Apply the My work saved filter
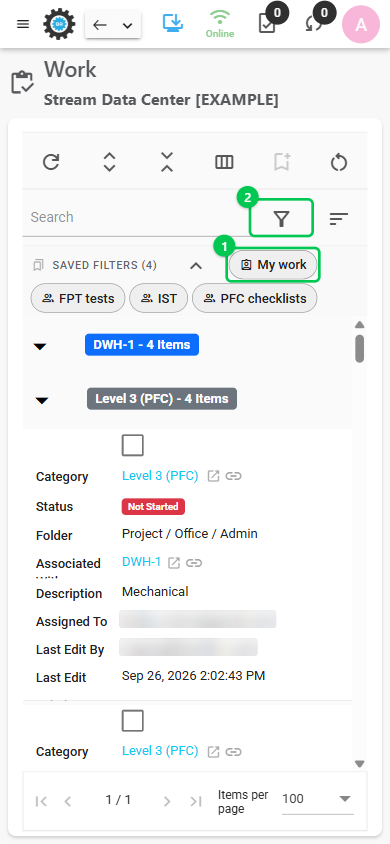390x844 pixels. click(273, 265)
